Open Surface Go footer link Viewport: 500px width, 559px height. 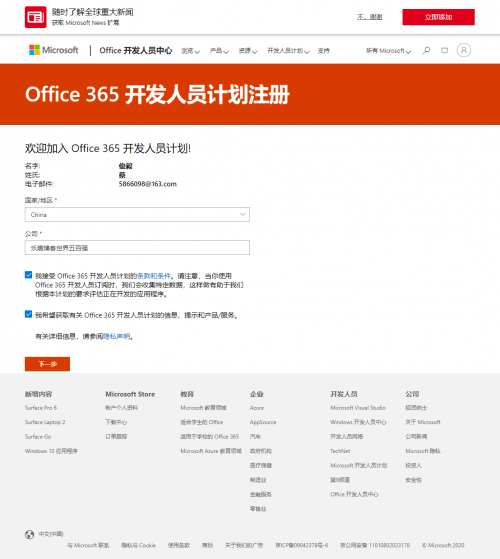(38, 437)
